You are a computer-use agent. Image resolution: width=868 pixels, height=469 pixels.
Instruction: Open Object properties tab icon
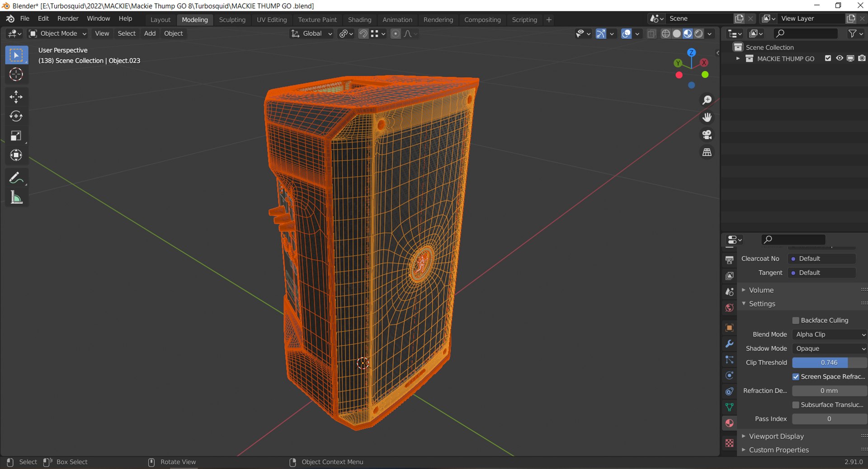pyautogui.click(x=729, y=328)
